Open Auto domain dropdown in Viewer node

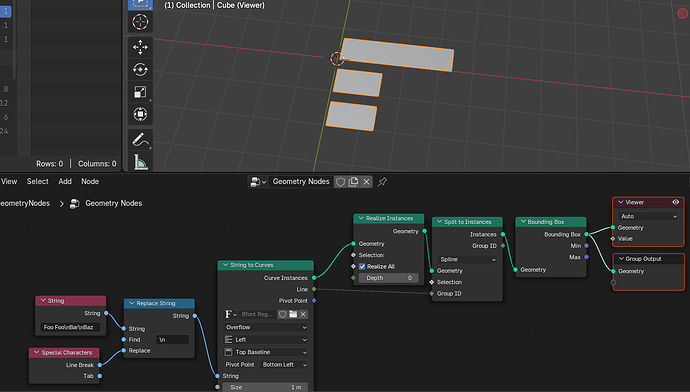pos(649,216)
